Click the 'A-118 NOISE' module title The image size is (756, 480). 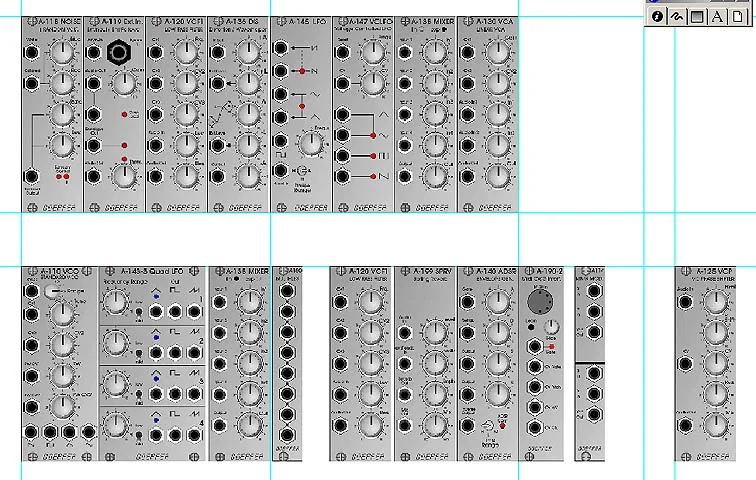click(60, 21)
